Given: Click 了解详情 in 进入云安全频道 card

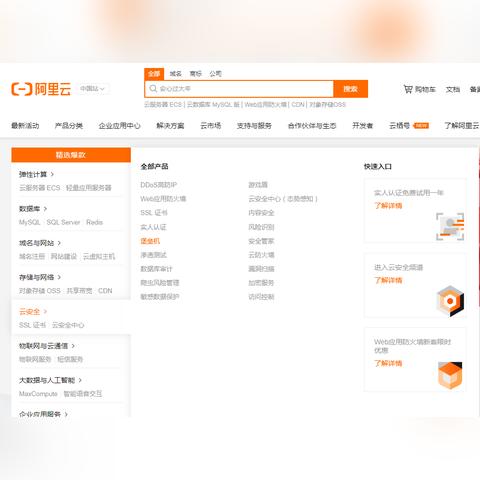Looking at the screenshot, I should coord(388,280).
